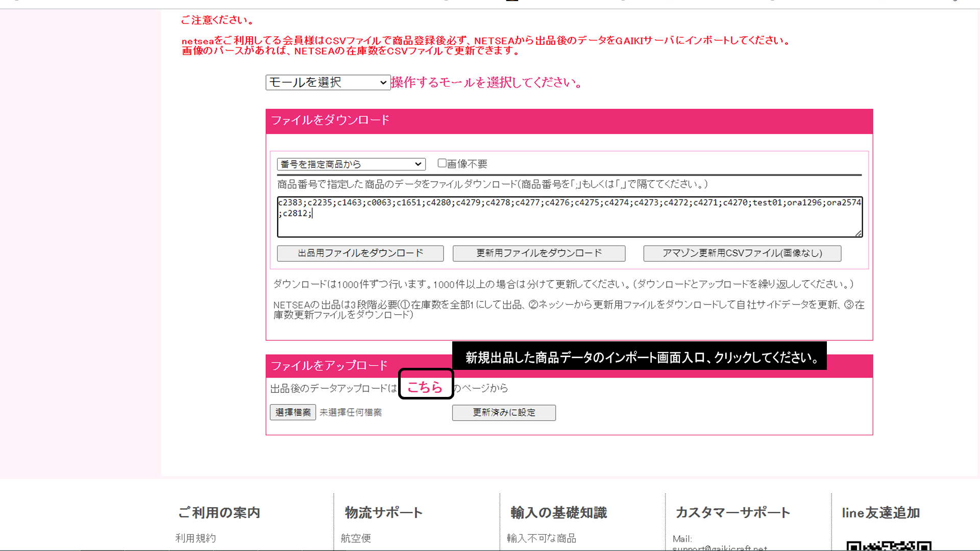Click the line友達追加 footer heading

pos(881,513)
